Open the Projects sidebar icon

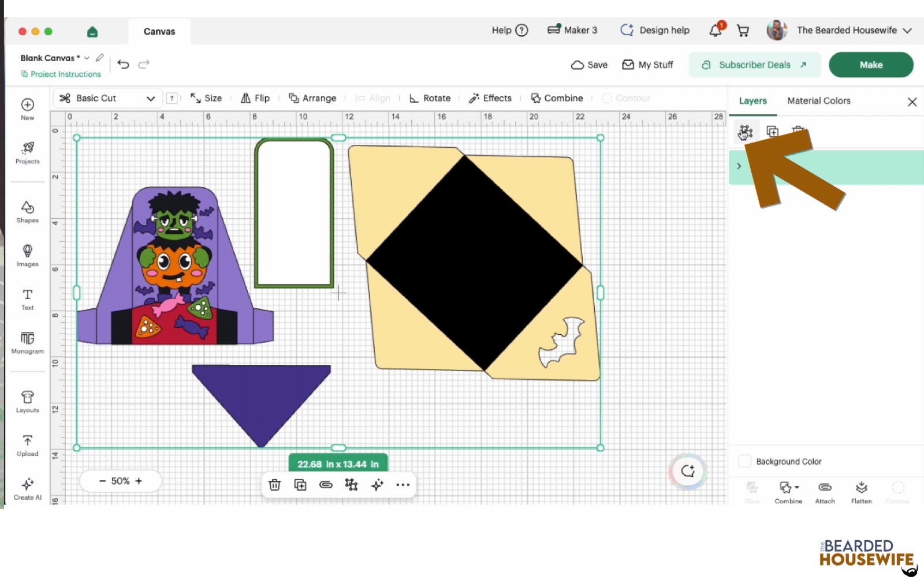pos(27,152)
